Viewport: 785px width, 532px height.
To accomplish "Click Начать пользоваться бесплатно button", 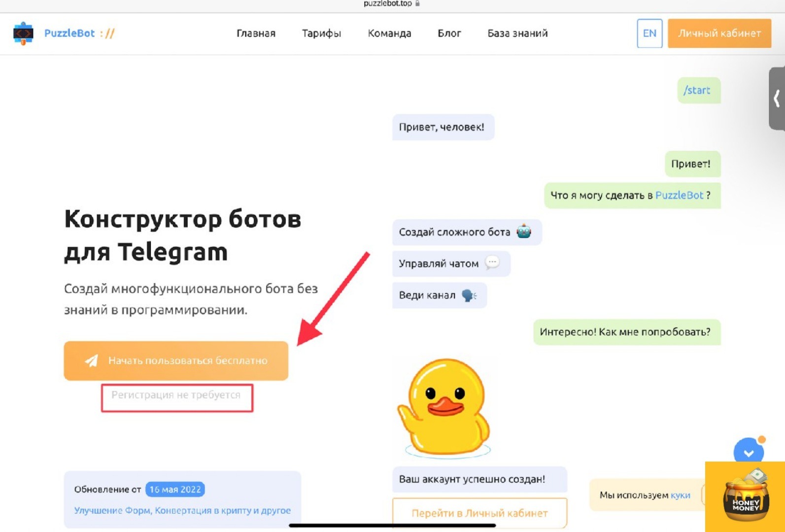I will [x=176, y=361].
